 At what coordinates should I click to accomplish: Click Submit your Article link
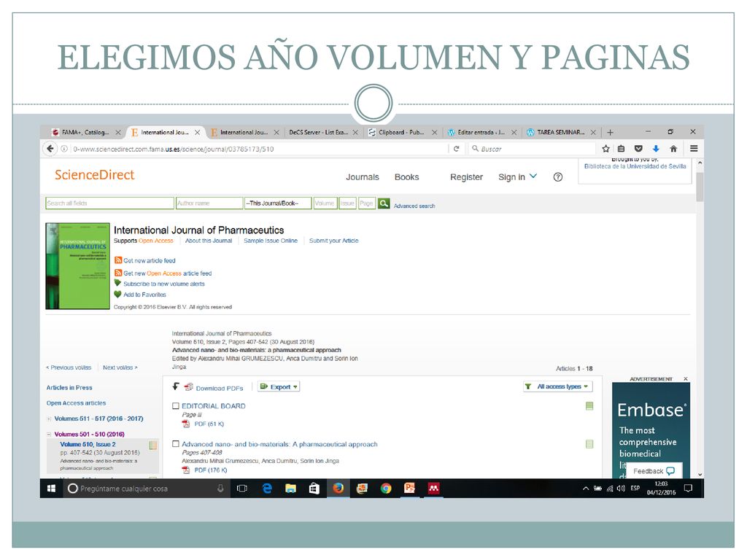[333, 241]
